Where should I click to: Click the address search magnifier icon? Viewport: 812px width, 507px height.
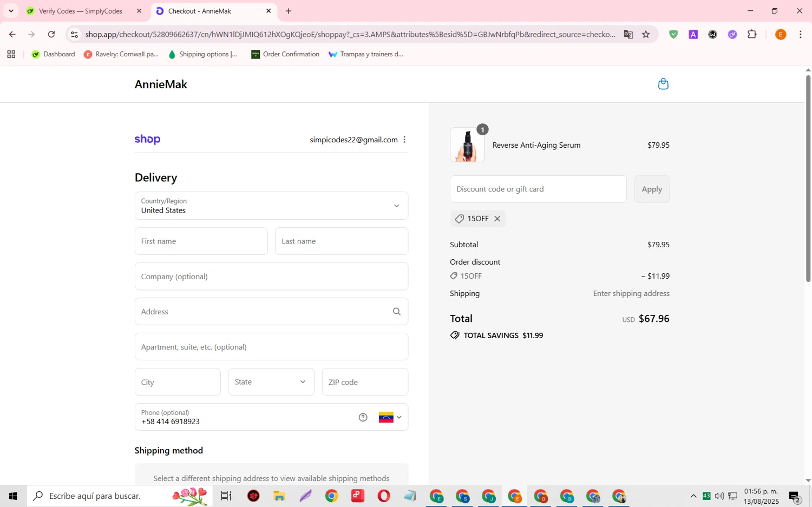coord(397,312)
